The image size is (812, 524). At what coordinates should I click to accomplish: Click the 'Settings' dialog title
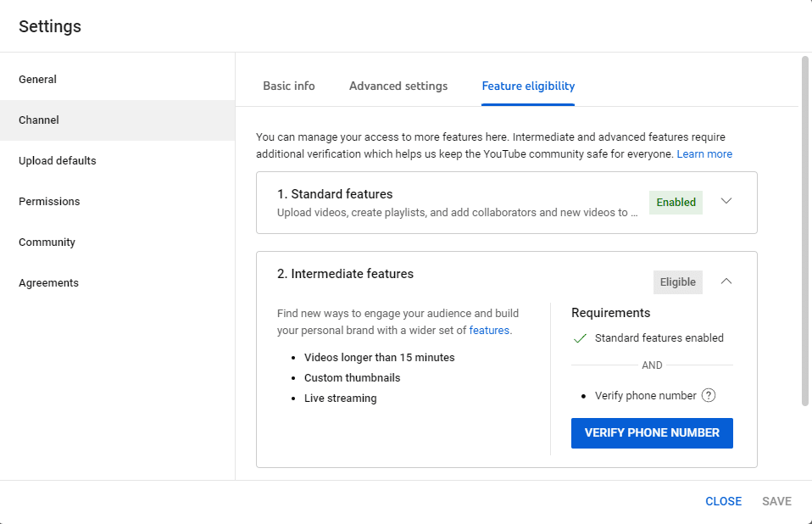(x=50, y=26)
